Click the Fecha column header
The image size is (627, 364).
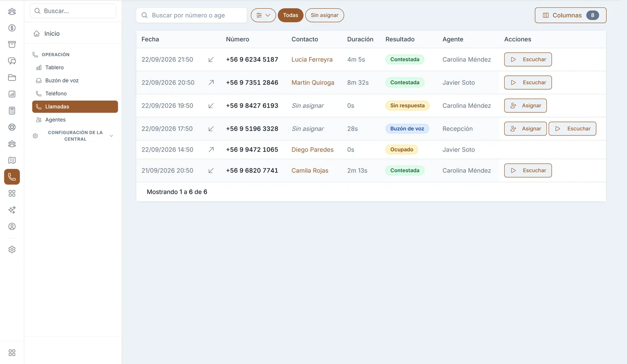click(150, 39)
